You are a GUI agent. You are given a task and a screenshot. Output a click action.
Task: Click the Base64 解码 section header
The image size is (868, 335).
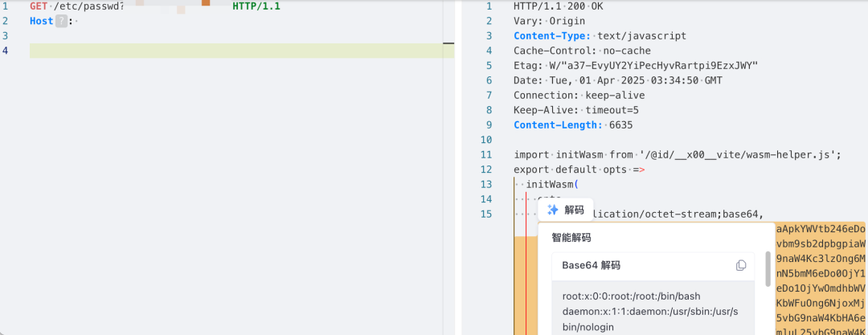click(591, 265)
